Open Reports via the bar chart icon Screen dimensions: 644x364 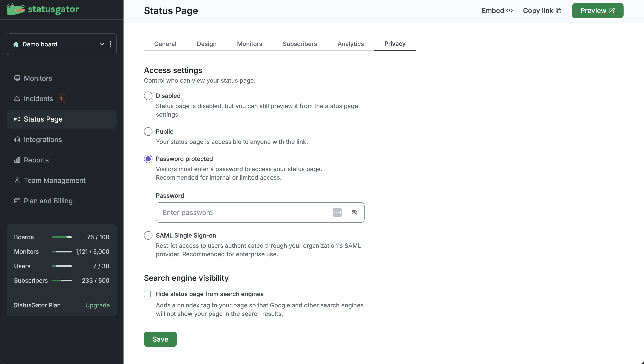[17, 160]
